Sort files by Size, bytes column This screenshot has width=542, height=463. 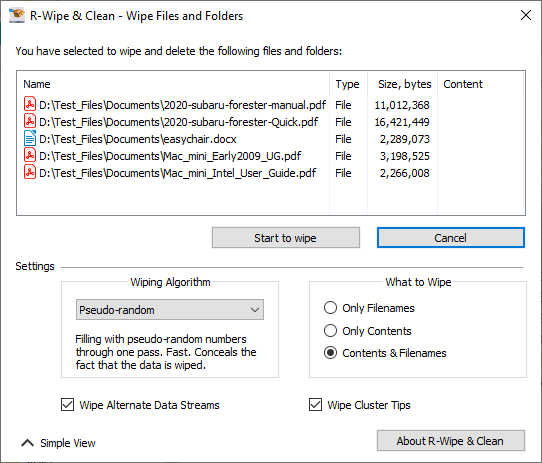point(404,84)
